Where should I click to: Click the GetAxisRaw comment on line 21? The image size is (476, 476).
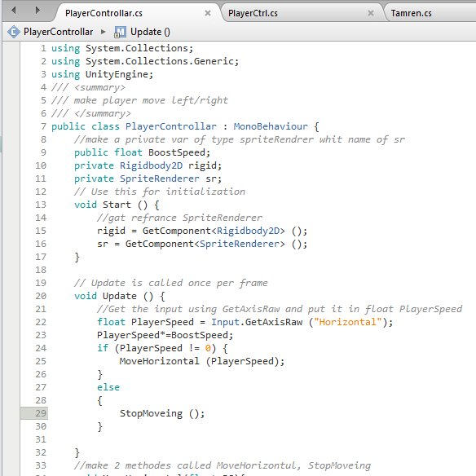coord(280,309)
